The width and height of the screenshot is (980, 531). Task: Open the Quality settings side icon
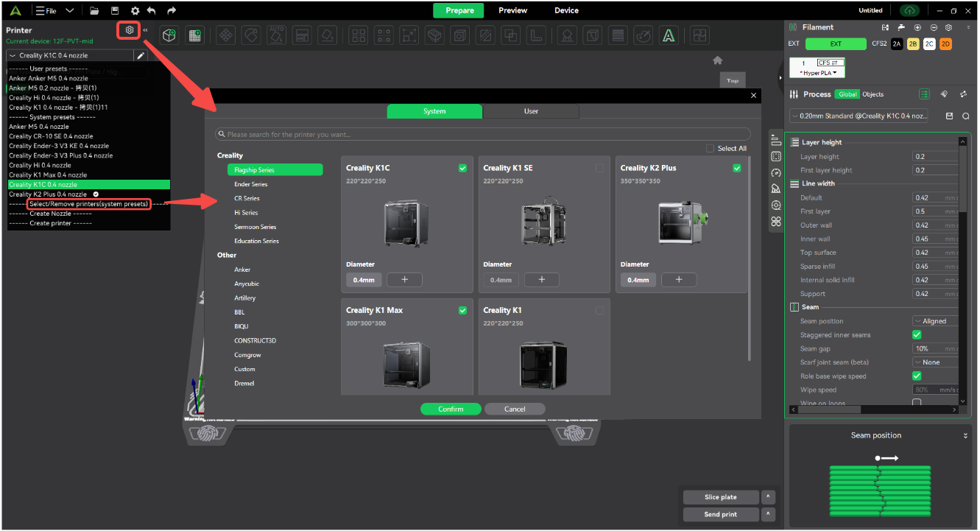(x=776, y=141)
